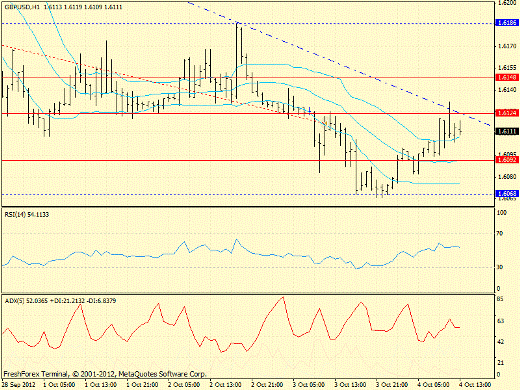Click the 42 level on ADX scale
Image resolution: width=520 pixels, height=390 pixels.
[x=500, y=342]
